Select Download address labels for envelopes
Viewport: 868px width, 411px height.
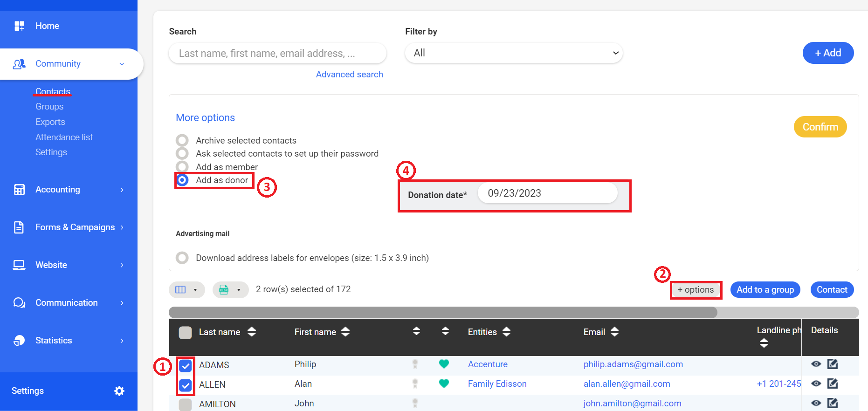182,258
